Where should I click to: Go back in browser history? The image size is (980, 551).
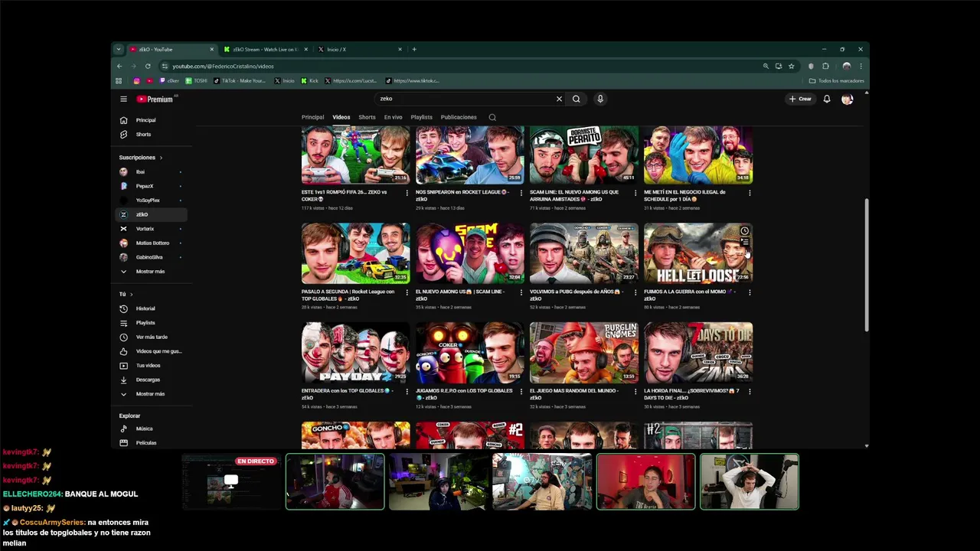click(x=119, y=66)
